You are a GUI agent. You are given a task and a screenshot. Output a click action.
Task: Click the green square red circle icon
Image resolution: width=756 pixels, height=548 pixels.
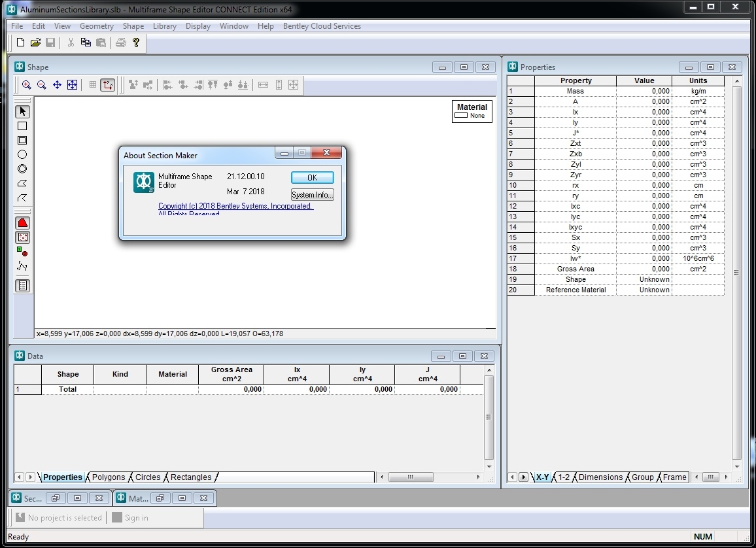pos(22,252)
